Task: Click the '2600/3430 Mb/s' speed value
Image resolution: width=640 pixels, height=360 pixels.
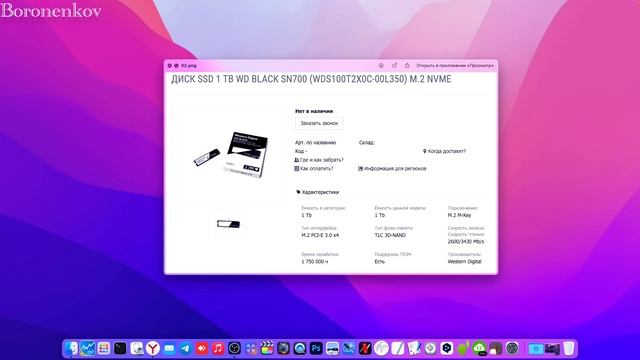Action: pyautogui.click(x=466, y=242)
